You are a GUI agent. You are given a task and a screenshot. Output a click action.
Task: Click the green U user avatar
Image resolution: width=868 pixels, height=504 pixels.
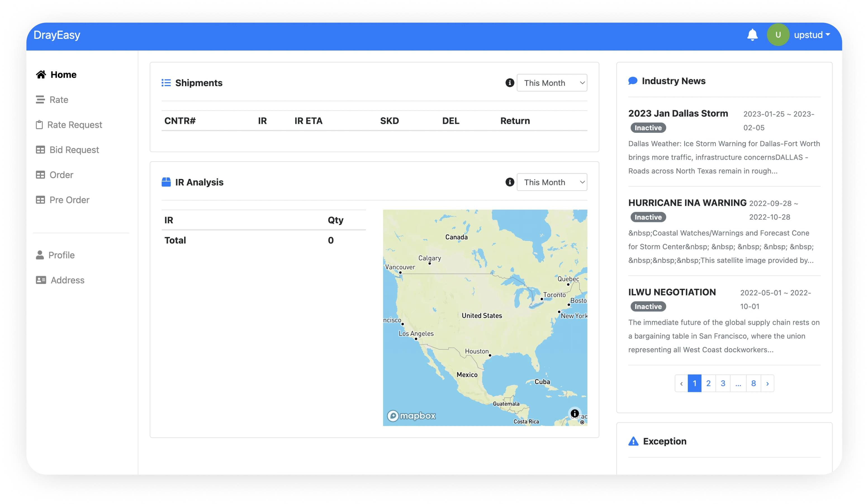point(778,35)
